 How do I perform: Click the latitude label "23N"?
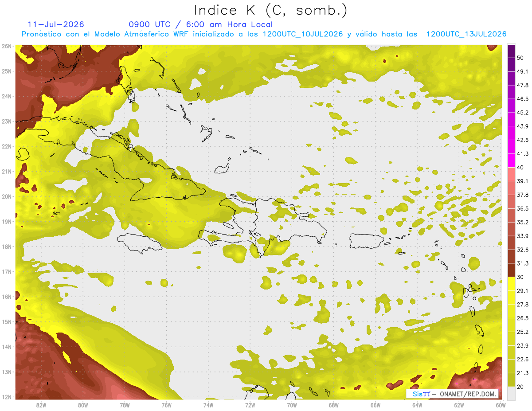6,121
